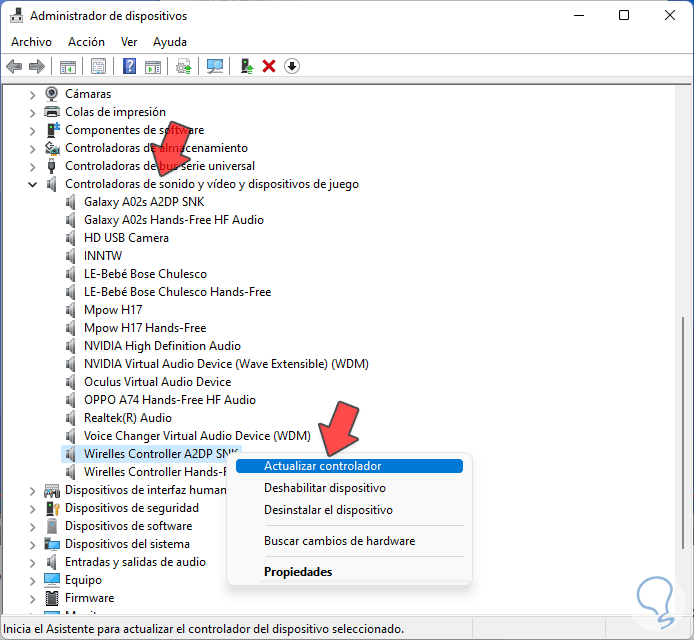Select NVIDIA Virtual Audio Device (WDM)
Image resolution: width=694 pixels, height=640 pixels.
(226, 364)
